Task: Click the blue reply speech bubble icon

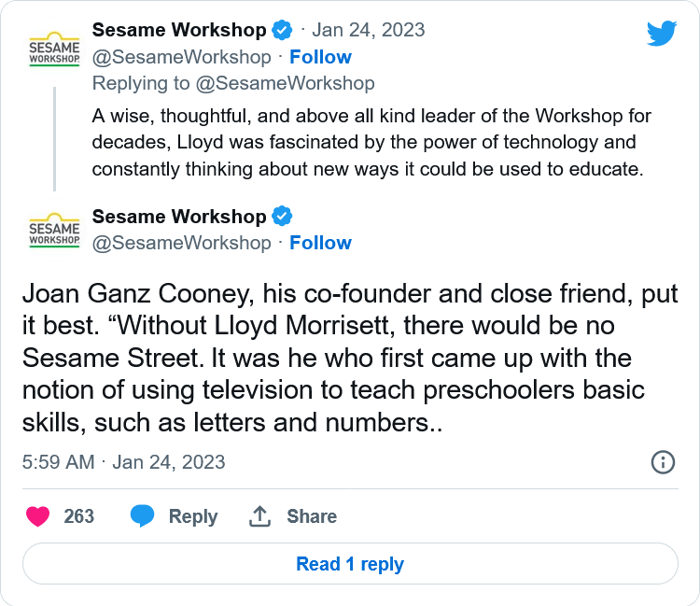Action: [142, 516]
